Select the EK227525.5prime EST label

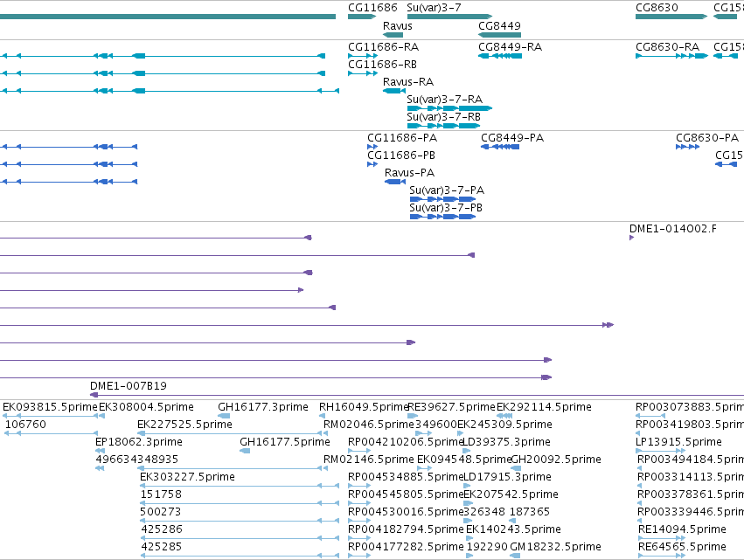[x=185, y=425]
